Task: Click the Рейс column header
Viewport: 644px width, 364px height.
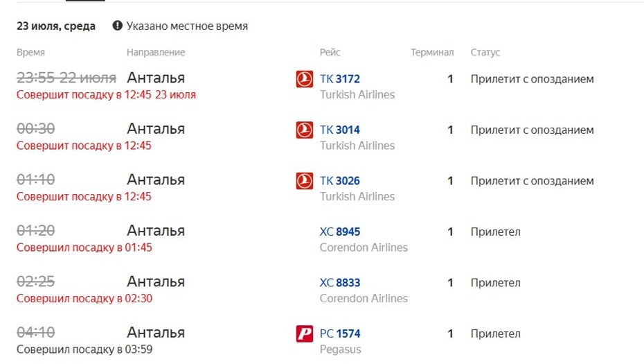Action: [x=330, y=52]
